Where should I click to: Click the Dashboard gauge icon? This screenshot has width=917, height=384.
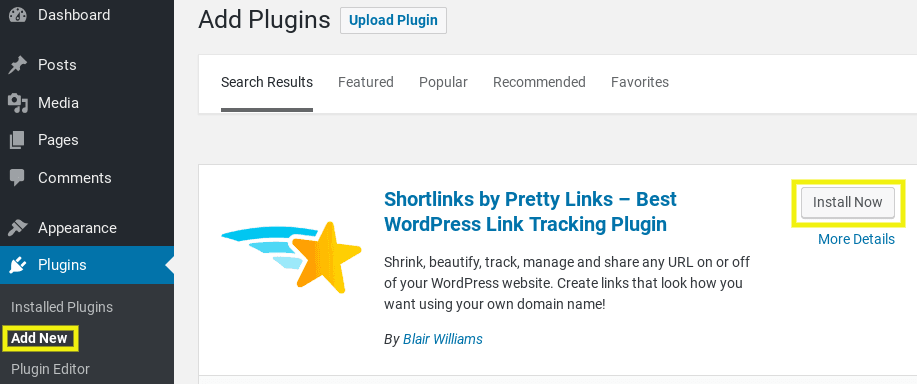18,15
